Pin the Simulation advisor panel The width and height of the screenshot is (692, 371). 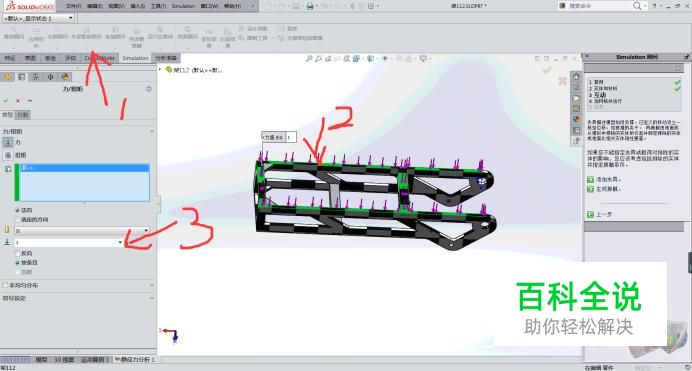pyautogui.click(x=686, y=57)
